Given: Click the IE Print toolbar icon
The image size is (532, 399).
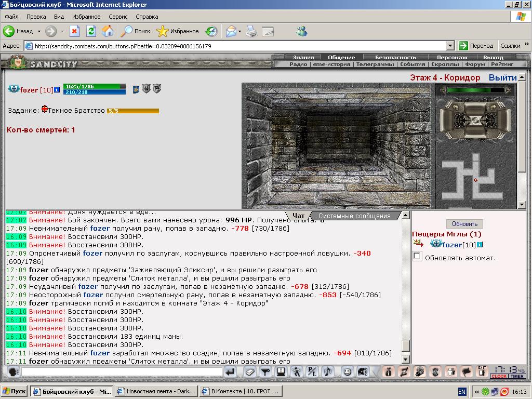Looking at the screenshot, I should coord(251,31).
